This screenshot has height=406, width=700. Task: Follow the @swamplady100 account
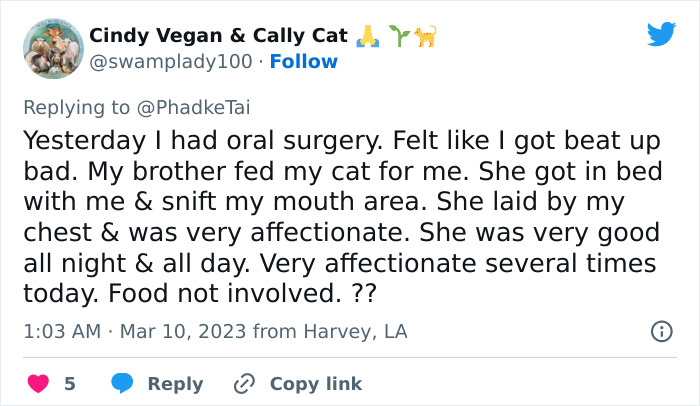304,62
